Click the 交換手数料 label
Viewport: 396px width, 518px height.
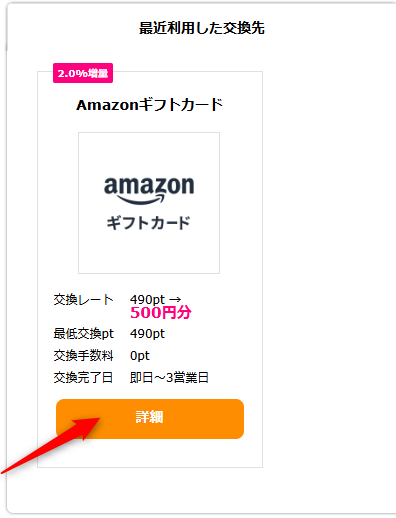pyautogui.click(x=83, y=356)
